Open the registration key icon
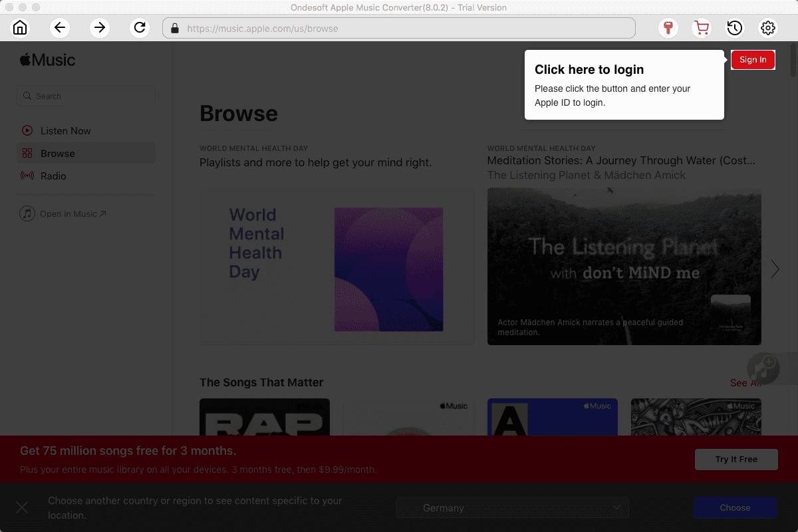This screenshot has height=532, width=798. pos(668,28)
